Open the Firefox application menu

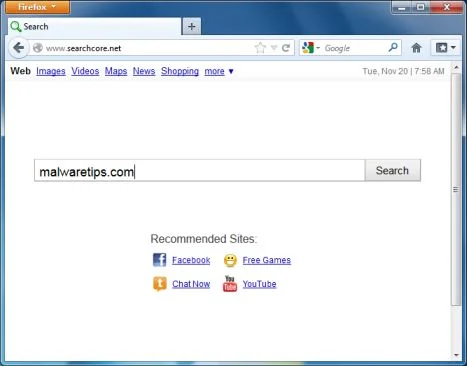point(38,7)
